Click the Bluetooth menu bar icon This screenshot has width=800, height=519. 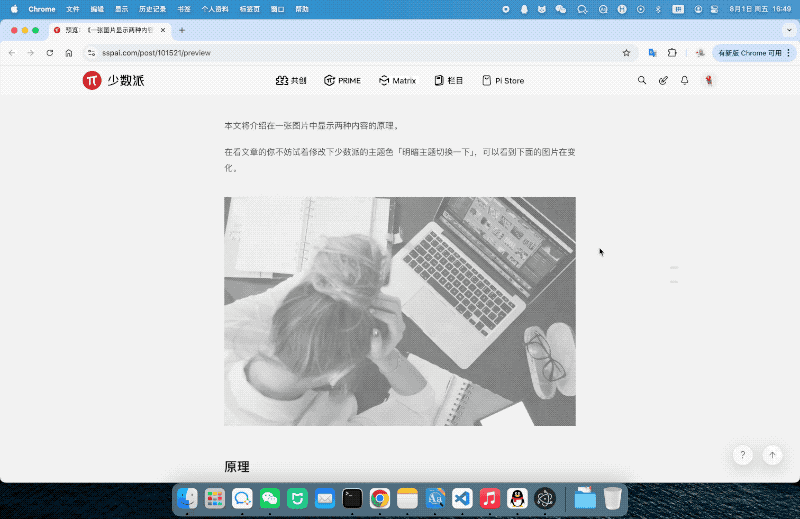point(658,9)
